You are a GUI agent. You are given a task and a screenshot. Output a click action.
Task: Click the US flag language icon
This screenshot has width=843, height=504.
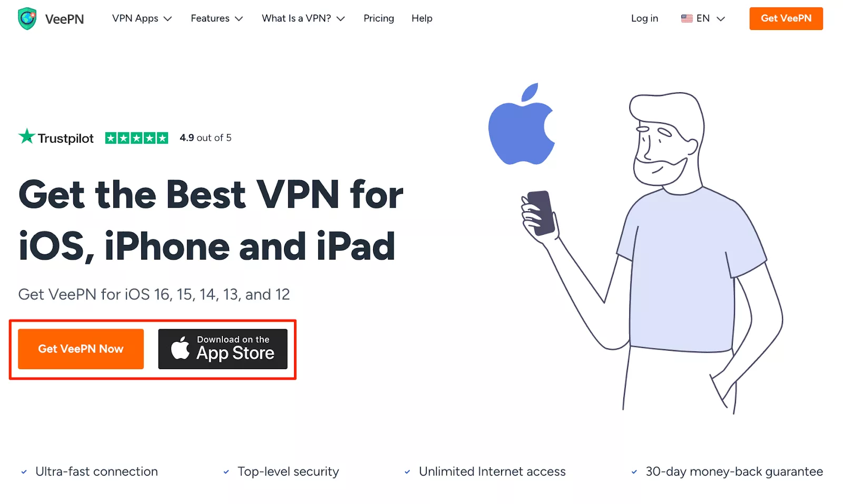(687, 18)
